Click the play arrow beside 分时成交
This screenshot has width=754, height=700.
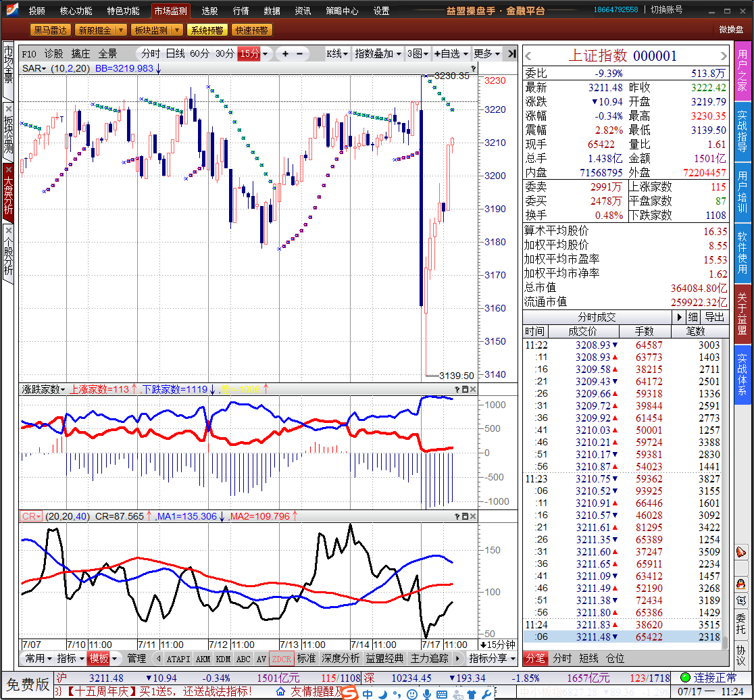click(x=679, y=318)
